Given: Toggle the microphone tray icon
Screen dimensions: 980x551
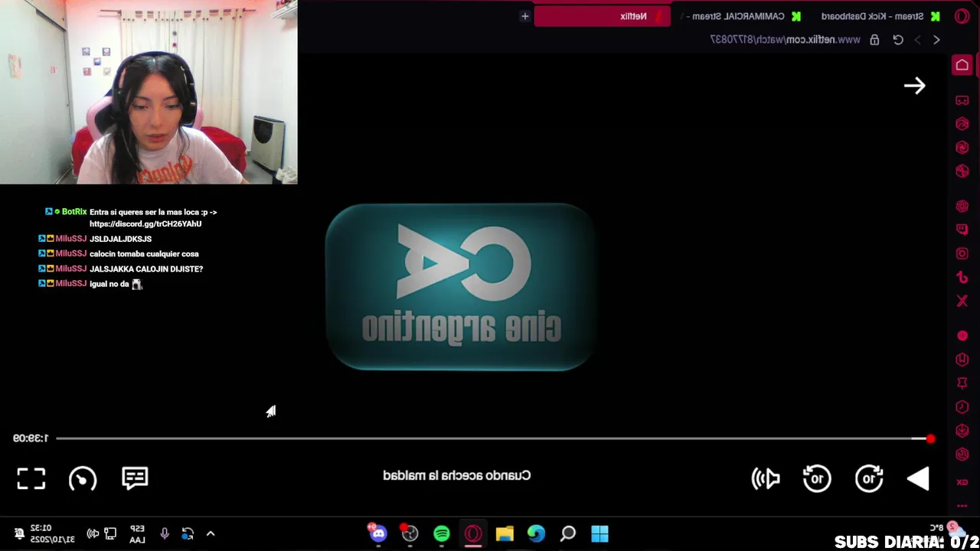Looking at the screenshot, I should coord(165,533).
